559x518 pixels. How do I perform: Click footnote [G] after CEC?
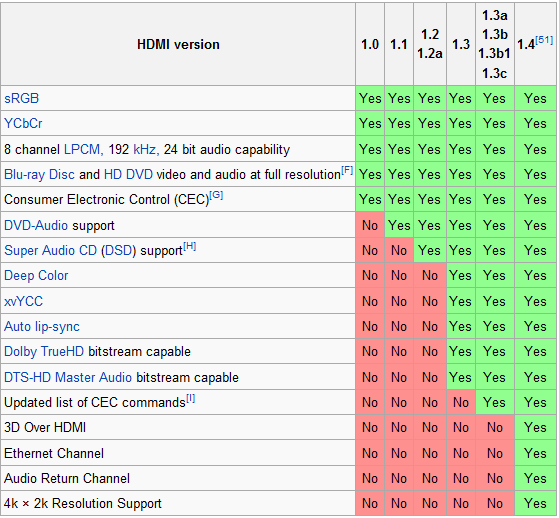coord(216,195)
